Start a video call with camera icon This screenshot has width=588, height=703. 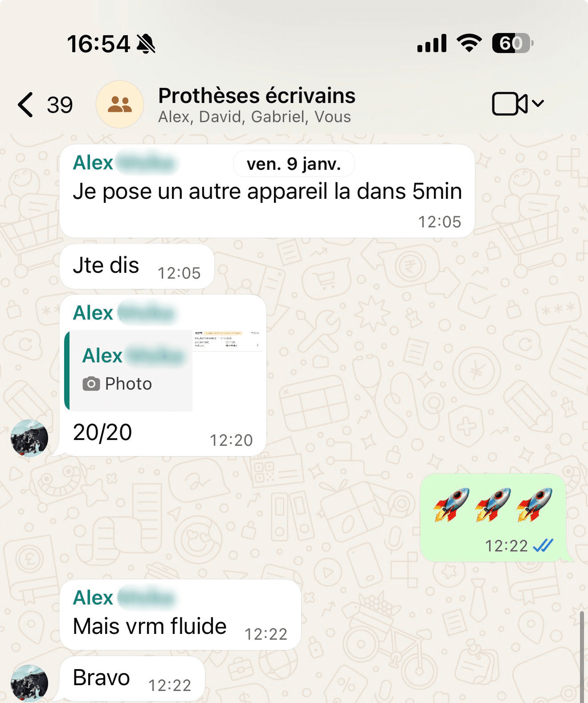[x=510, y=104]
